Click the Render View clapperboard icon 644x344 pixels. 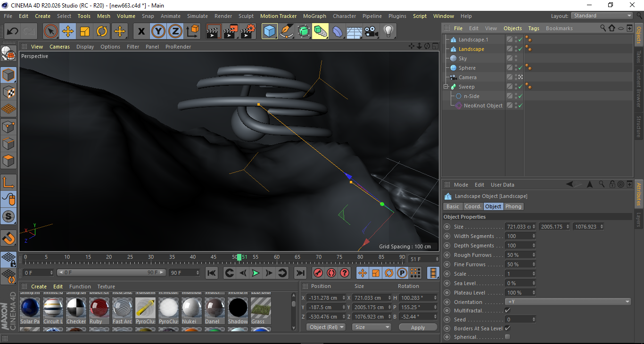click(x=214, y=32)
